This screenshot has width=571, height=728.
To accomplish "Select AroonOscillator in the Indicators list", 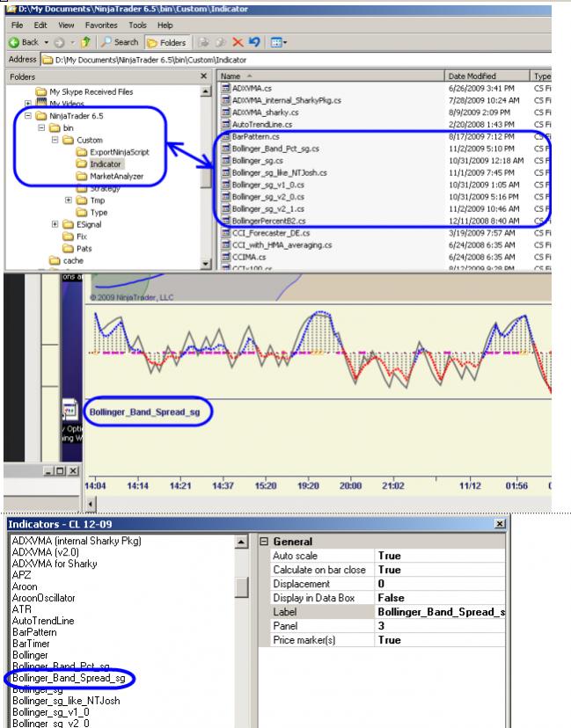I will (x=44, y=598).
